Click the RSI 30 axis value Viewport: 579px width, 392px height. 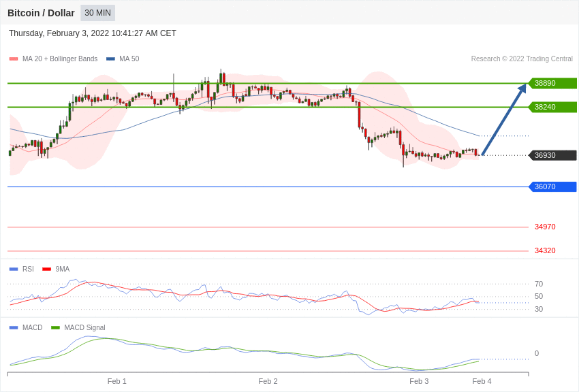click(x=539, y=309)
